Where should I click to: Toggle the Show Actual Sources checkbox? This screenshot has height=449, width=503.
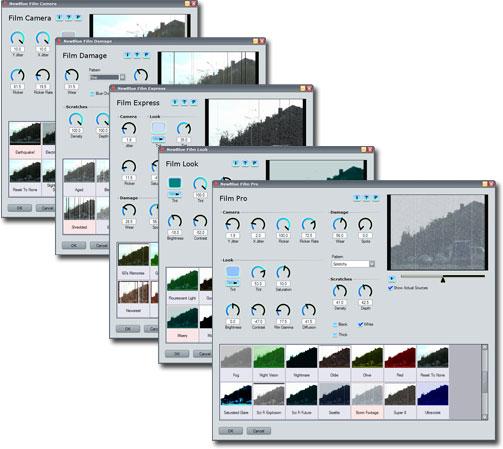391,287
